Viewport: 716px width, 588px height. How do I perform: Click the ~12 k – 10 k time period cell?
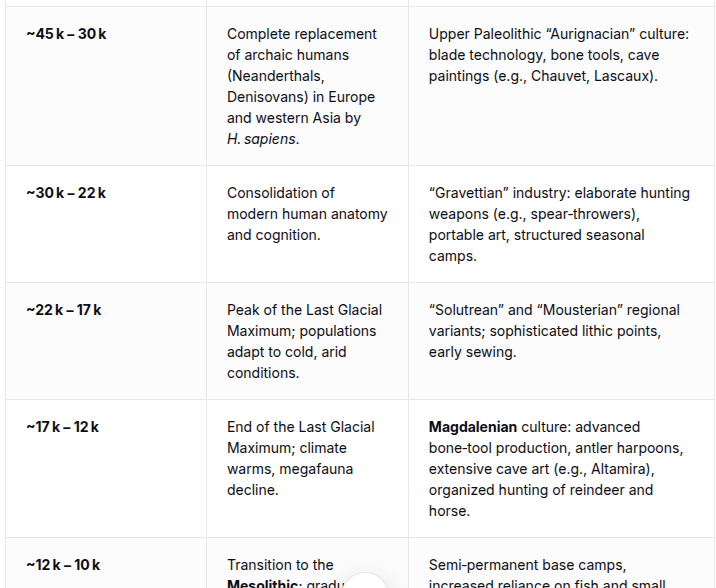click(64, 564)
